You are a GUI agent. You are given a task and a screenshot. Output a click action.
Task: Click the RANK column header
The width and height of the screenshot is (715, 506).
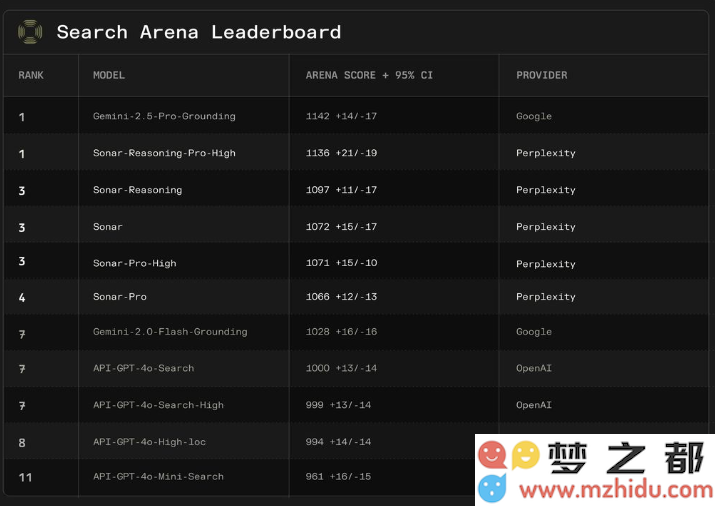[31, 75]
